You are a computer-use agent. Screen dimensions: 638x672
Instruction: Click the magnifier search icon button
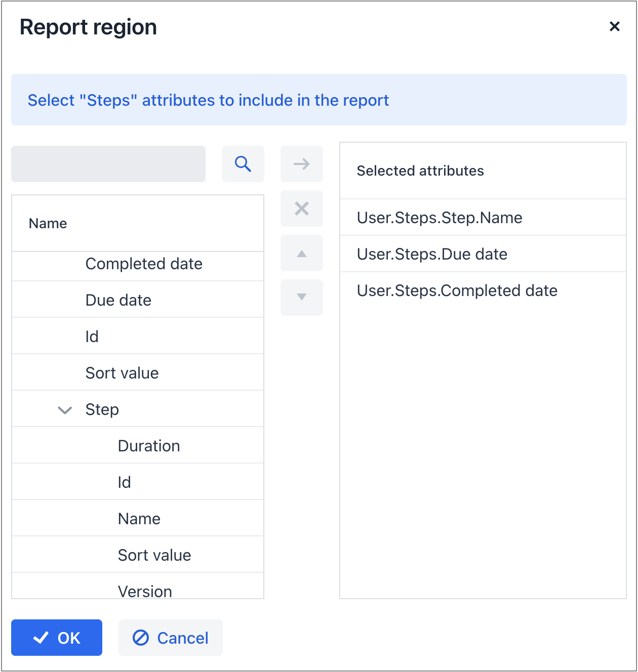[243, 164]
